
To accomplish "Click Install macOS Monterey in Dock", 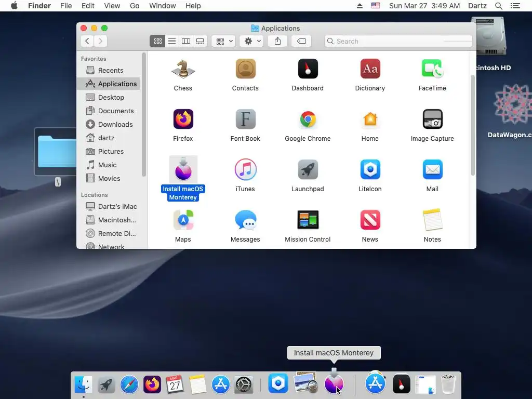I will [x=334, y=382].
